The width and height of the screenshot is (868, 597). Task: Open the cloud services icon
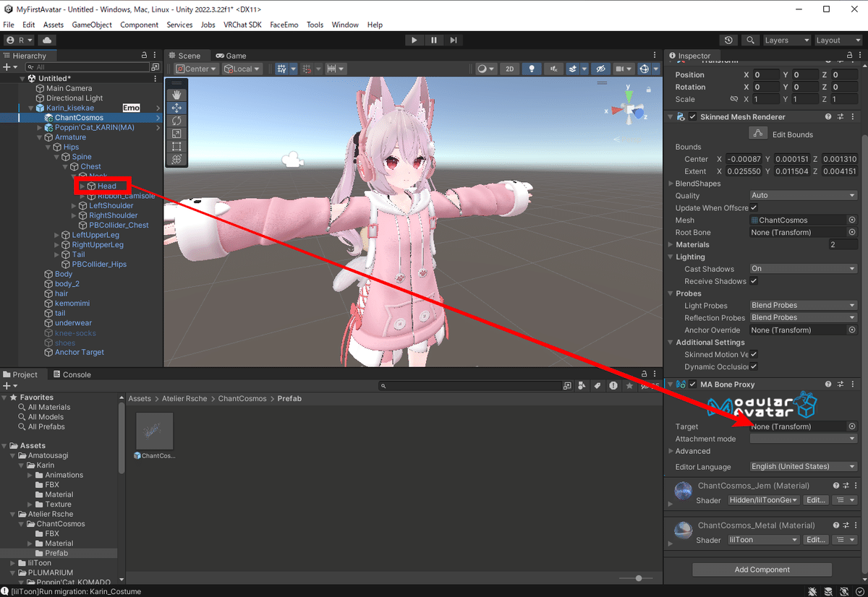pyautogui.click(x=48, y=40)
